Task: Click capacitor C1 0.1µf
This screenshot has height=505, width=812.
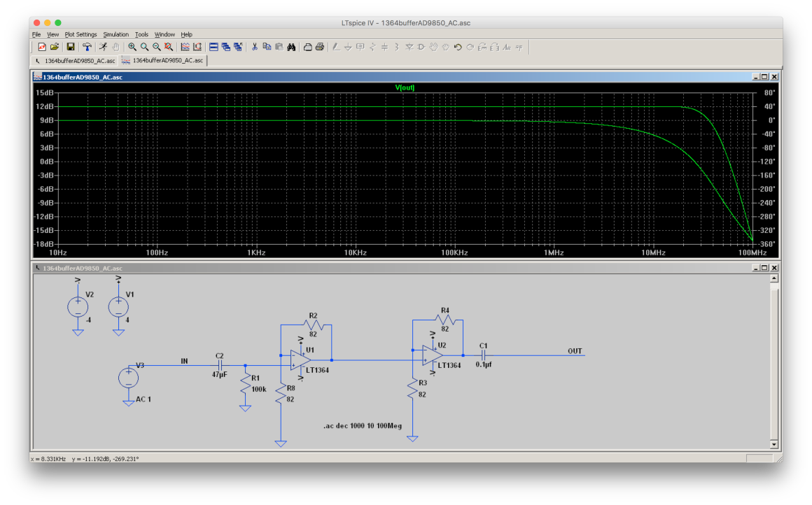Action: click(483, 355)
